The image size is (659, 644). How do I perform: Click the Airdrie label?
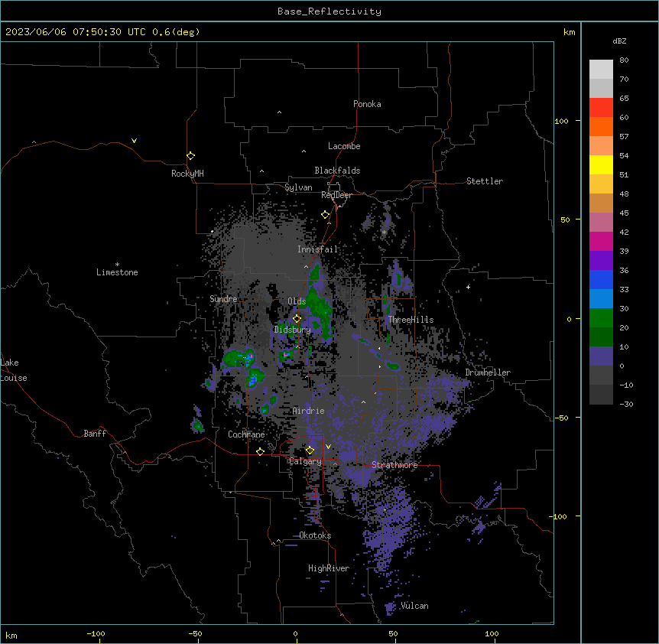pos(309,411)
